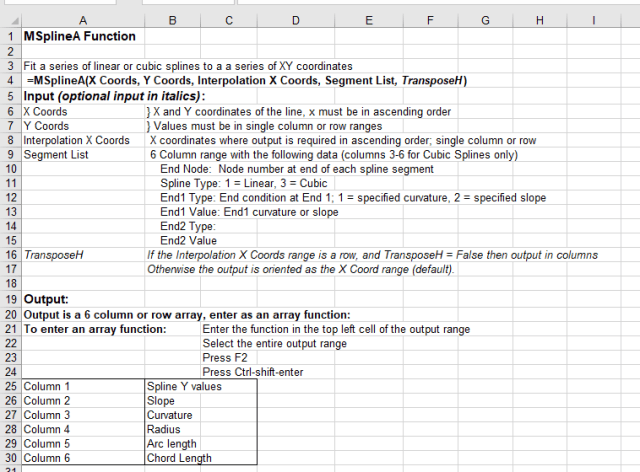Viewport: 640px width, 472px height.
Task: Select row 18 header
Action: click(x=11, y=283)
